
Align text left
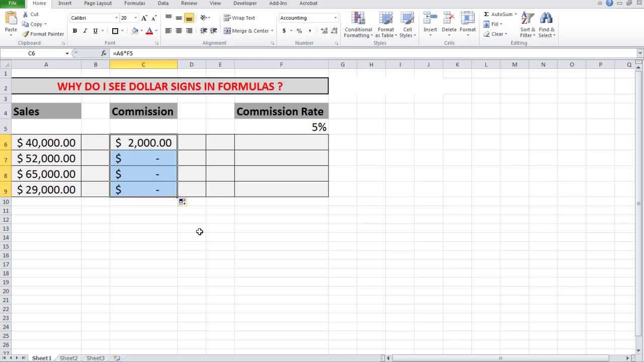coord(169,31)
